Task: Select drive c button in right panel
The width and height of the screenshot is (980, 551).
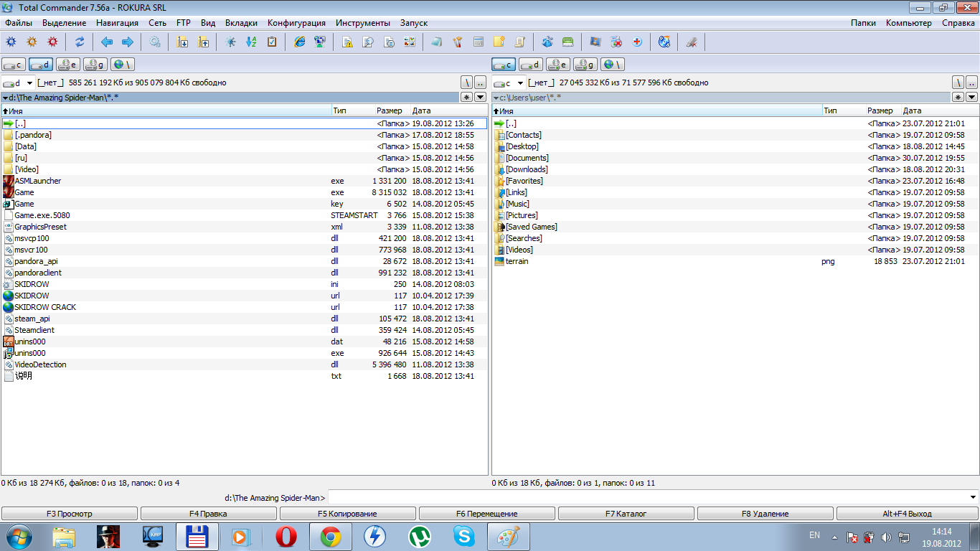Action: [504, 65]
